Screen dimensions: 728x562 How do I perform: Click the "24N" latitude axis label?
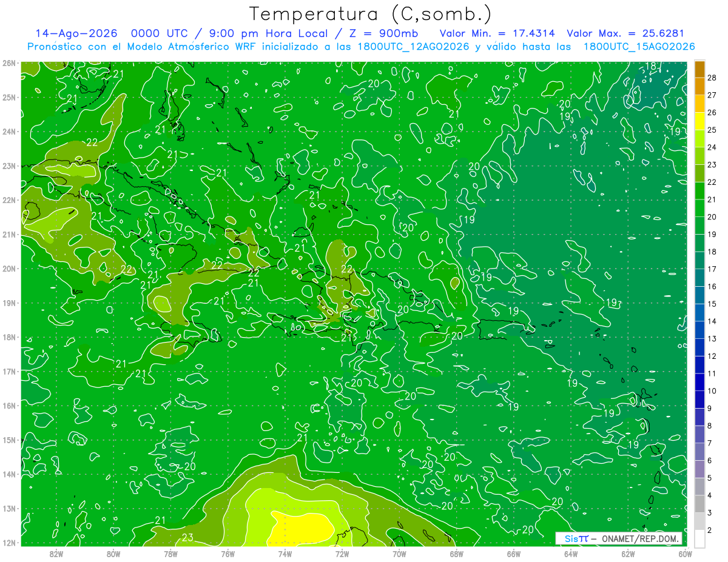8,132
